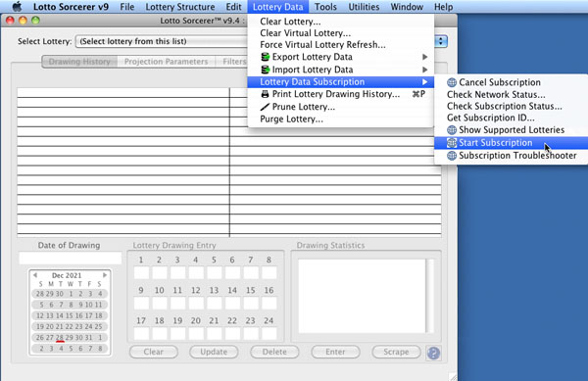588x381 pixels.
Task: Click the globe icon beside Show Supported Lotteries
Action: [452, 130]
